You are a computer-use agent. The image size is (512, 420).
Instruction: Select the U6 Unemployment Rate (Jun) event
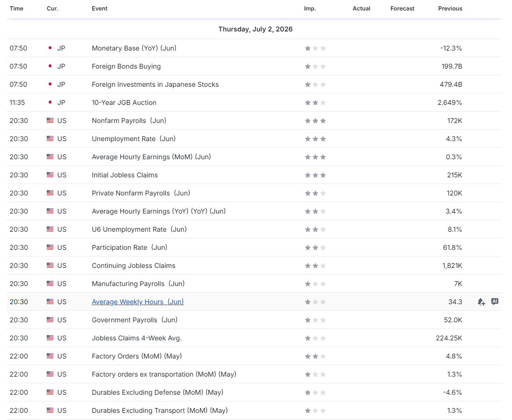[x=139, y=229]
